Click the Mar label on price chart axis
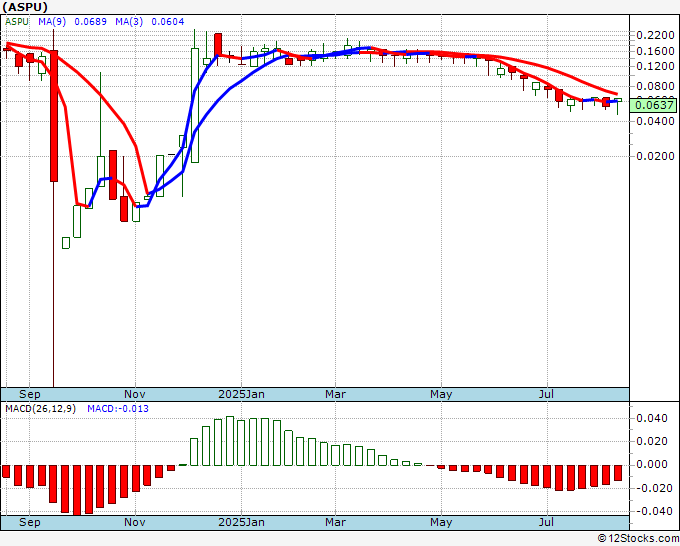The image size is (680, 546). click(336, 394)
